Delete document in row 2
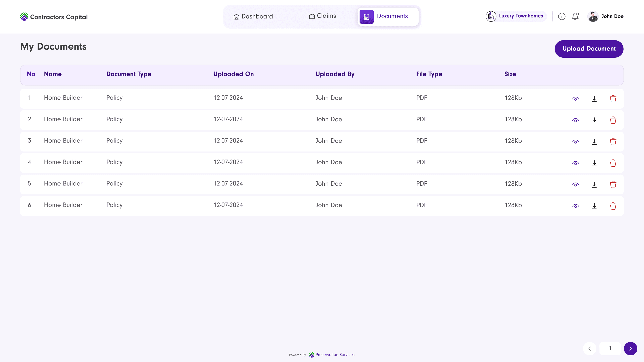Viewport: 644px width, 362px height. tap(613, 120)
